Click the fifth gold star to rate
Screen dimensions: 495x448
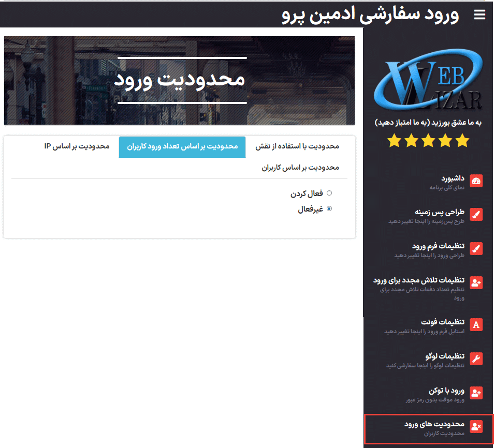(x=461, y=140)
